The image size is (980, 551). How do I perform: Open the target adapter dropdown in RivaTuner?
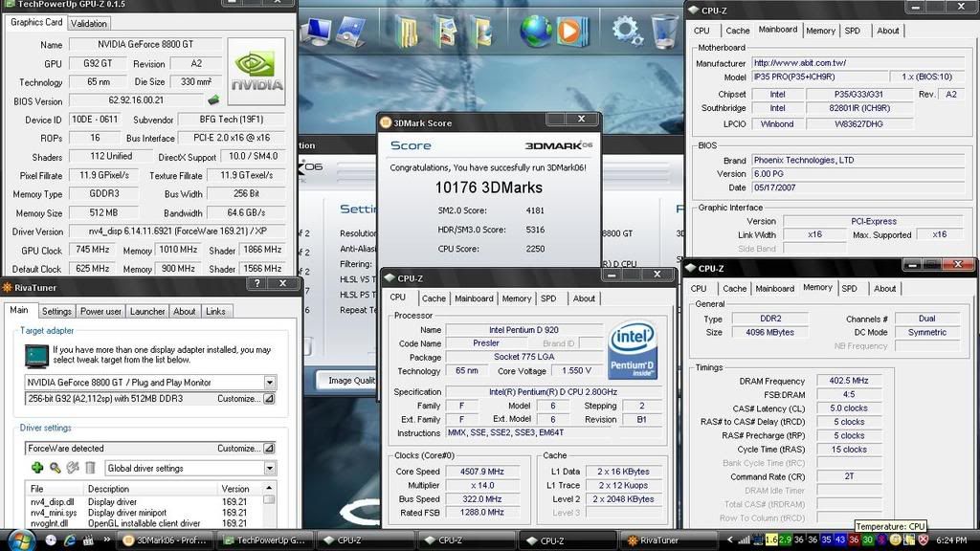[x=269, y=383]
